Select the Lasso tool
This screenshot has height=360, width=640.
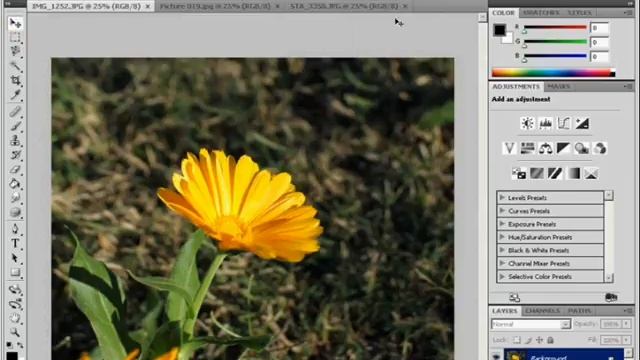(15, 51)
